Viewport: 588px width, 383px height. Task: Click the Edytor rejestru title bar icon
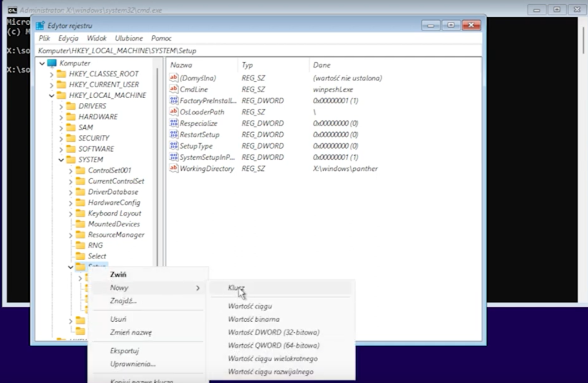tap(40, 25)
